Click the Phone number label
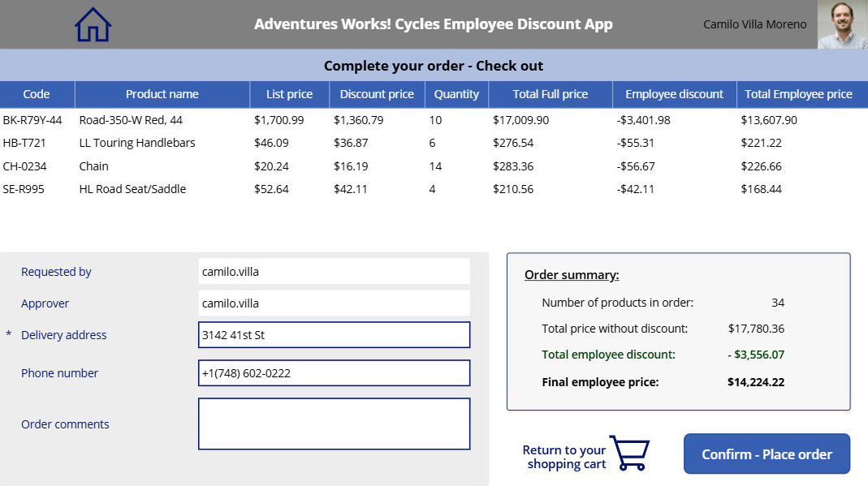This screenshot has width=868, height=486. (59, 373)
